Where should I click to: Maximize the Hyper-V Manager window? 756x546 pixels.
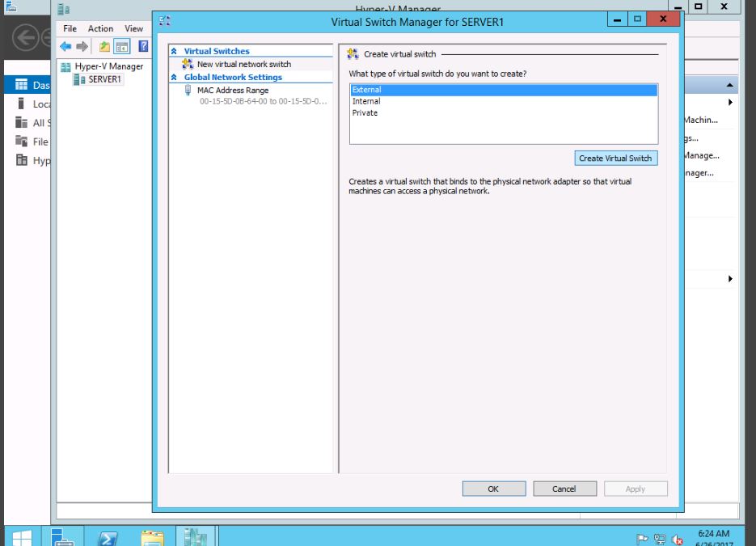[x=698, y=6]
